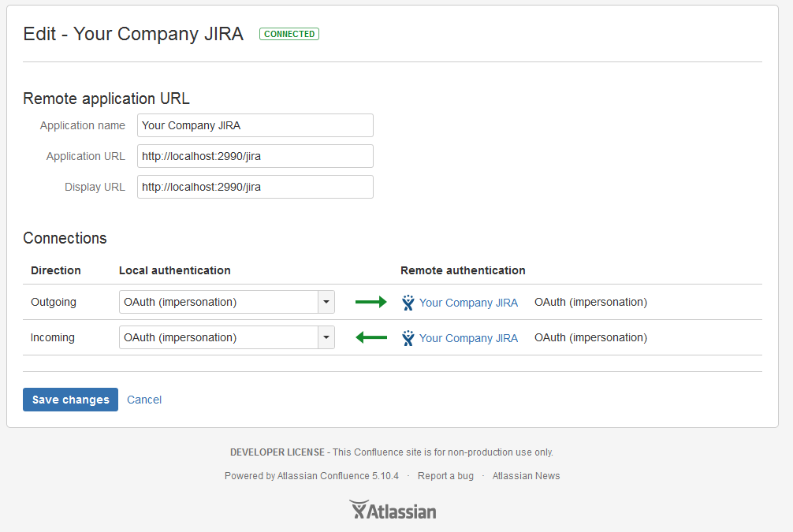Click the Cancel link
Viewport: 793px width, 532px height.
[x=144, y=400]
